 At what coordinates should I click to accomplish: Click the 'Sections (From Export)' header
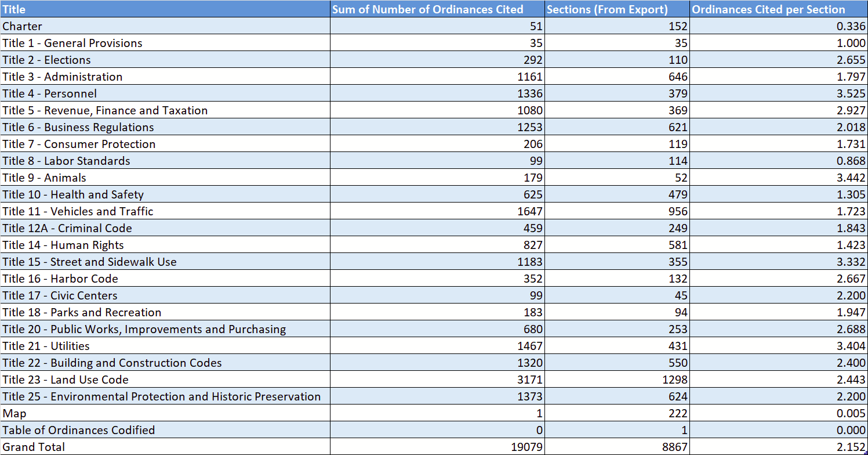click(617, 9)
